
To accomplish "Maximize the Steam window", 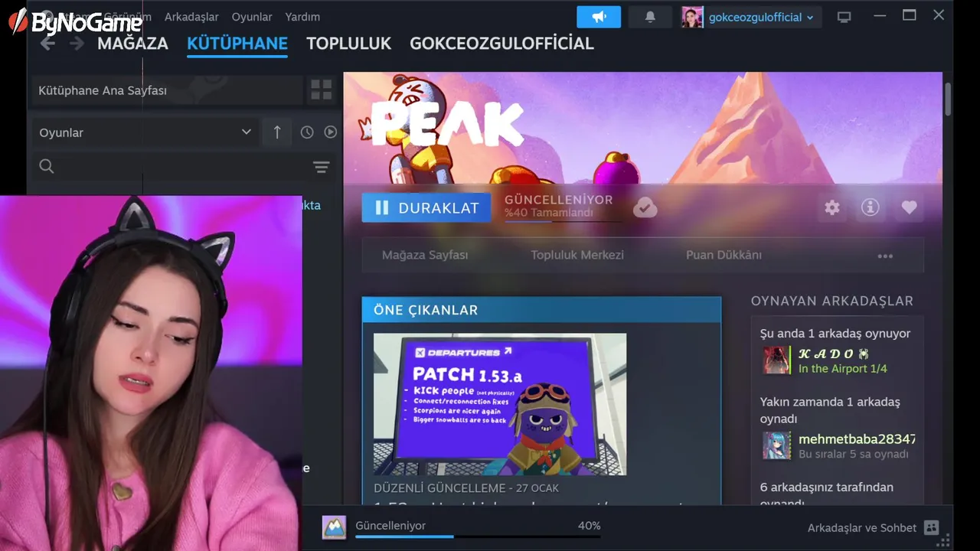I will [x=909, y=15].
